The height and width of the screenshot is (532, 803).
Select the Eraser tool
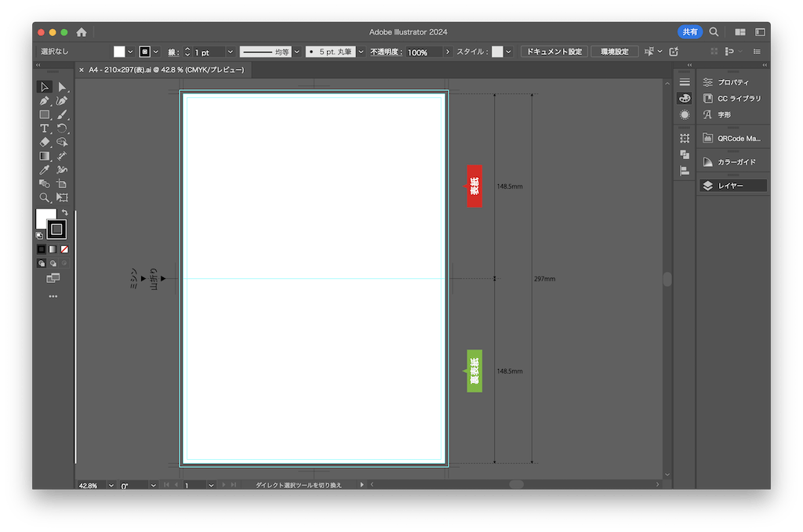45,142
